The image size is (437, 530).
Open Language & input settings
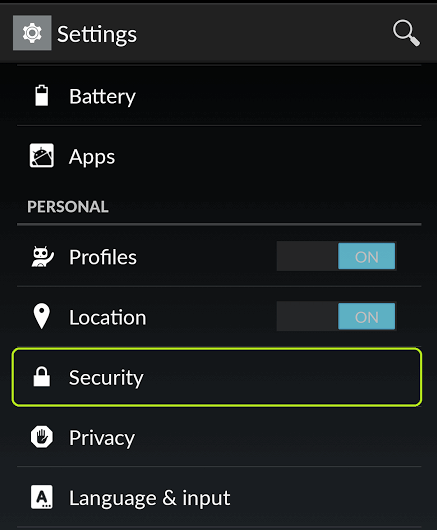(219, 497)
